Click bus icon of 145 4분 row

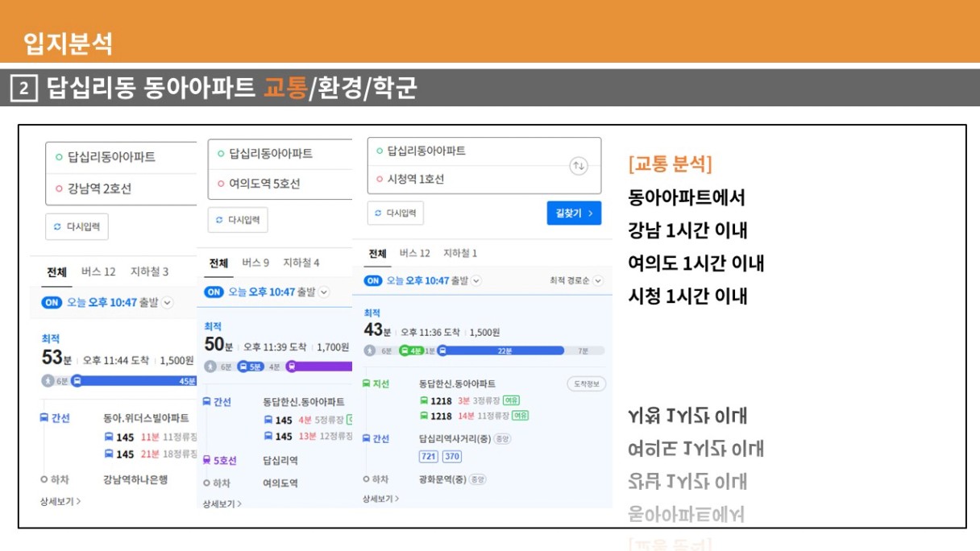(x=268, y=420)
